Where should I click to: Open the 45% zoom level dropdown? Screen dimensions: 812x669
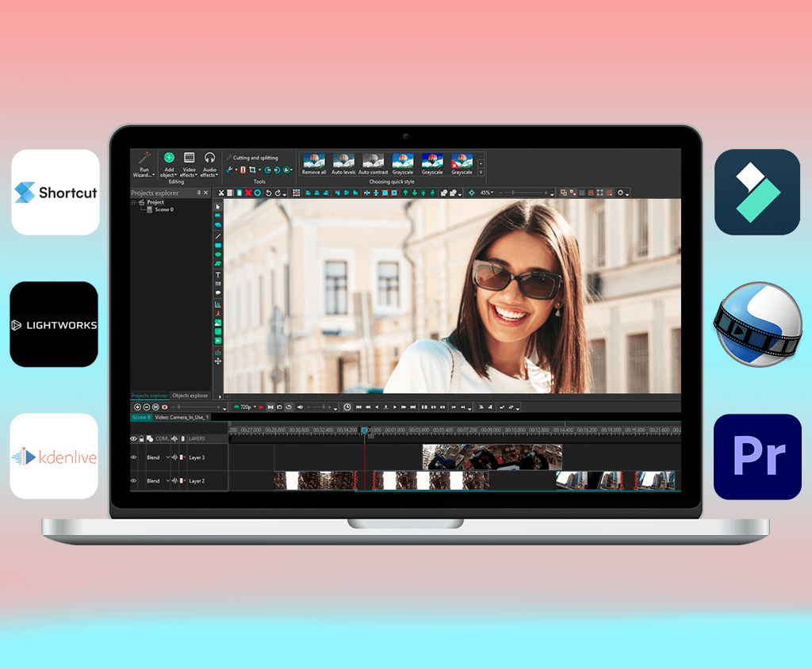(x=487, y=193)
